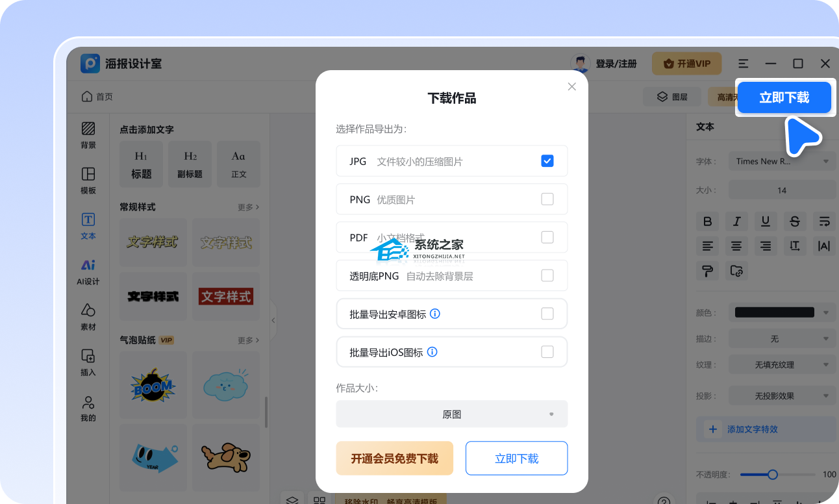The height and width of the screenshot is (504, 839).
Task: Uncheck the JPG export checkbox
Action: pyautogui.click(x=547, y=161)
